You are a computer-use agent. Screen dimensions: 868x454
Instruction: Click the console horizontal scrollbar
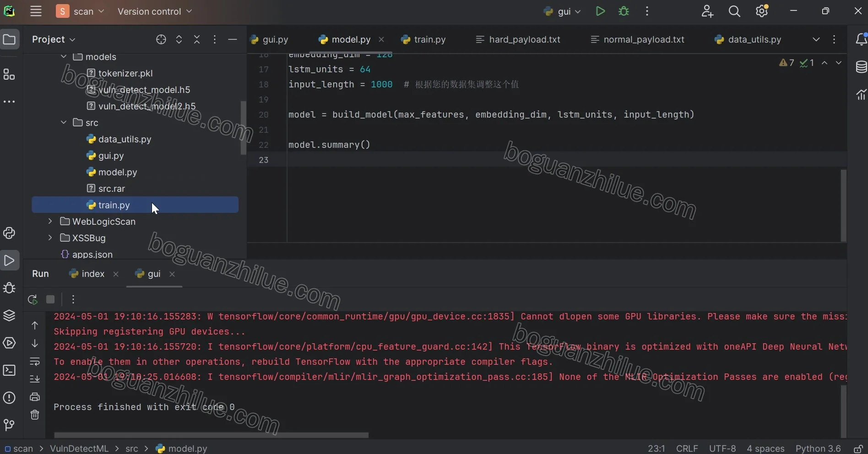tap(211, 435)
